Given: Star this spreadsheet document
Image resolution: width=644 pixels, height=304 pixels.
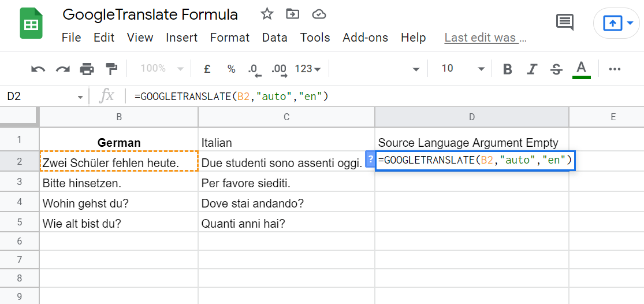Looking at the screenshot, I should (267, 14).
